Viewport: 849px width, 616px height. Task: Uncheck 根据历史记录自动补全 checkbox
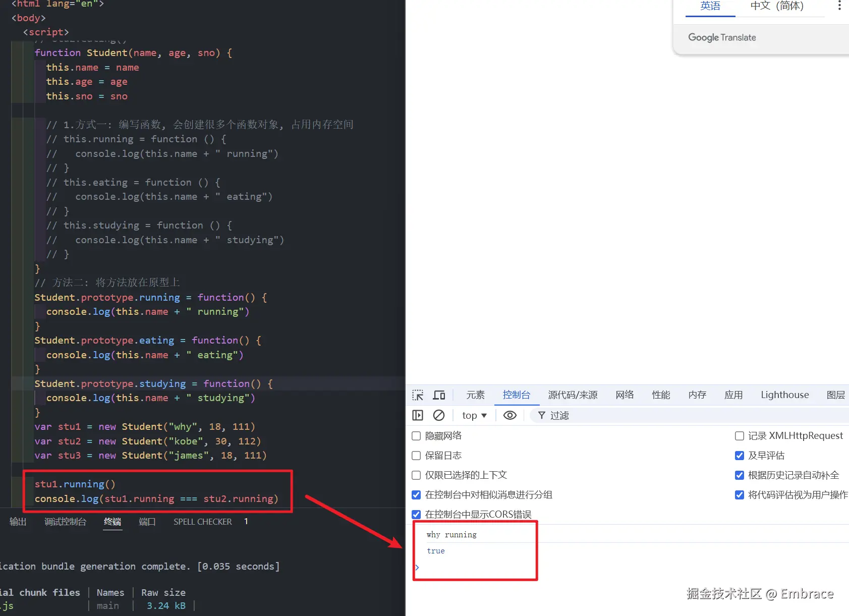pyautogui.click(x=740, y=475)
